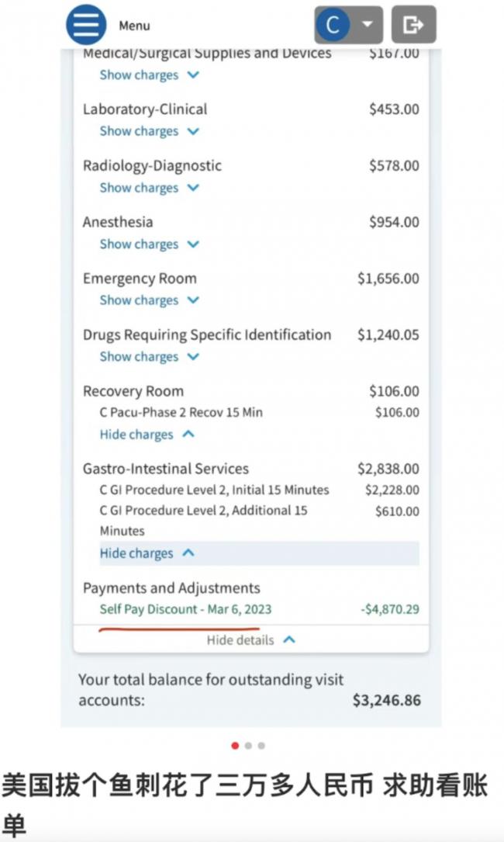
Task: Click the Menu label text
Action: point(134,26)
